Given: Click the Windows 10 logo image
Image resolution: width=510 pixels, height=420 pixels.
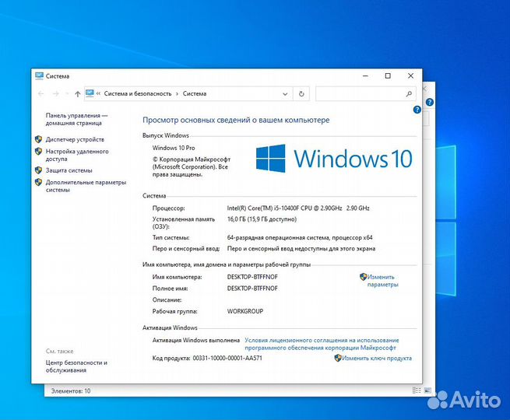Looking at the screenshot, I should tap(334, 159).
